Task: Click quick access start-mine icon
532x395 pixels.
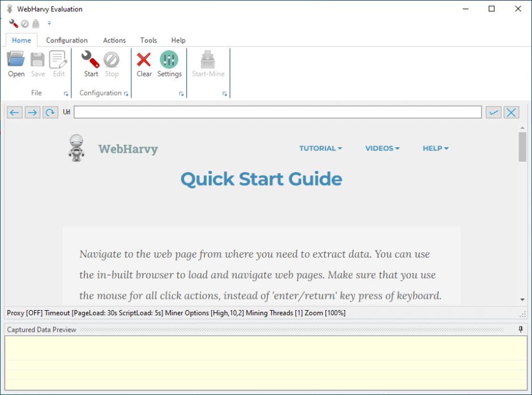Action: (x=36, y=23)
